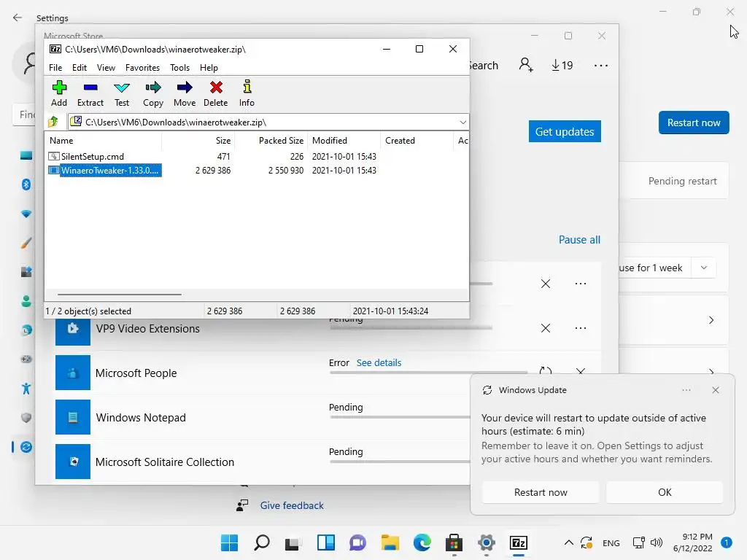The height and width of the screenshot is (560, 747).
Task: Cancel the VP9 Video Extensions download
Action: (x=546, y=328)
